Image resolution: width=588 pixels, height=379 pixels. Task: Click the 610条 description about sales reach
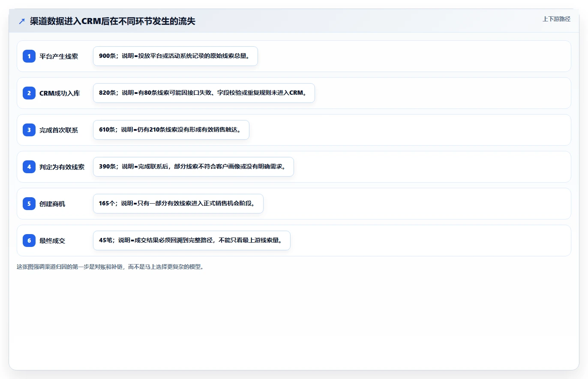pyautogui.click(x=171, y=130)
